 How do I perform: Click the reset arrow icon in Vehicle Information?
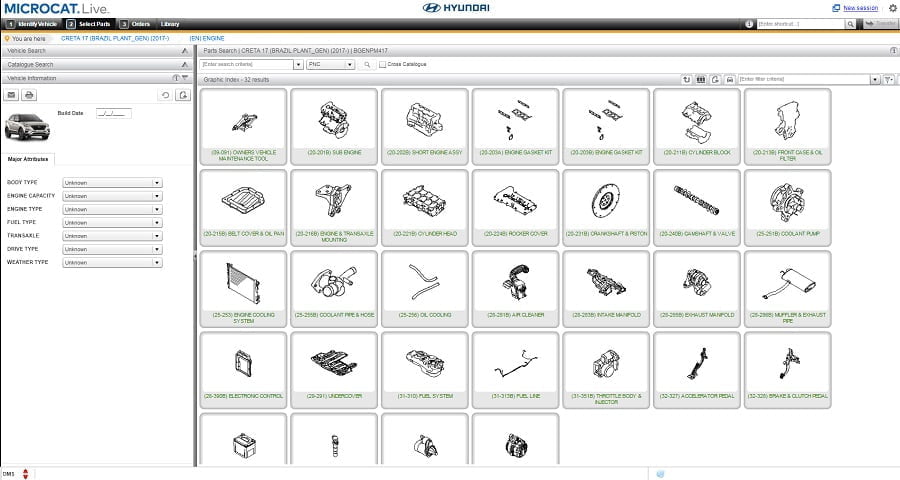(x=165, y=95)
